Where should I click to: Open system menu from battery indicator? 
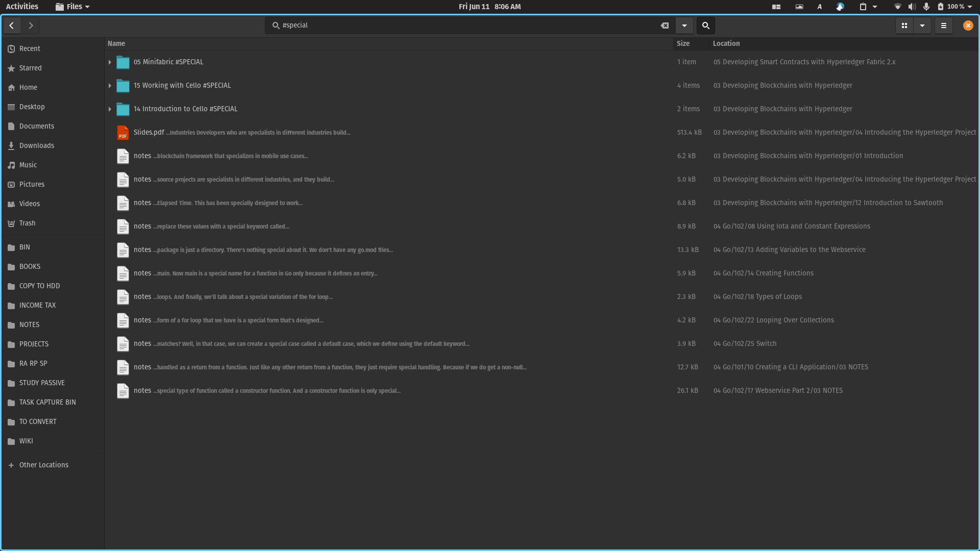[954, 7]
